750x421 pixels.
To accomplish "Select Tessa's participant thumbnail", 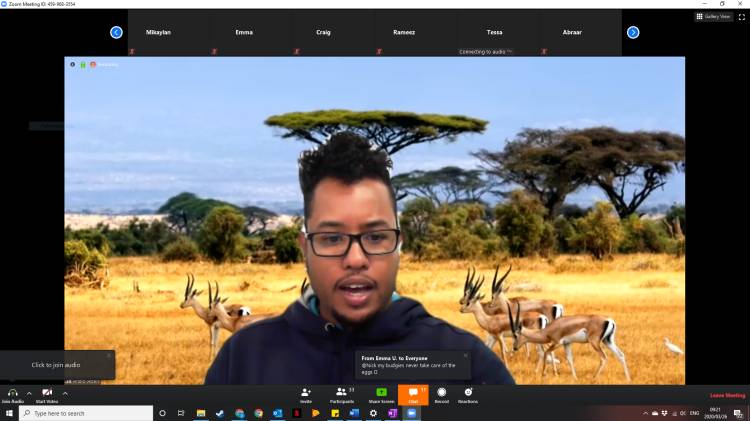I will click(x=494, y=33).
